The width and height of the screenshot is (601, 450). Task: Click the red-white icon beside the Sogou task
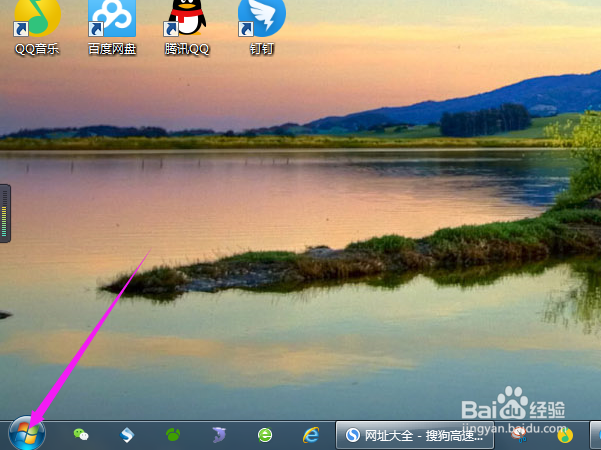click(518, 434)
